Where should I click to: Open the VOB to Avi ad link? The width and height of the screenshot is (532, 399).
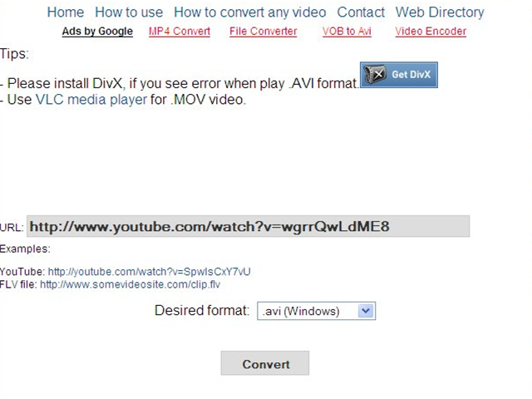coord(347,32)
